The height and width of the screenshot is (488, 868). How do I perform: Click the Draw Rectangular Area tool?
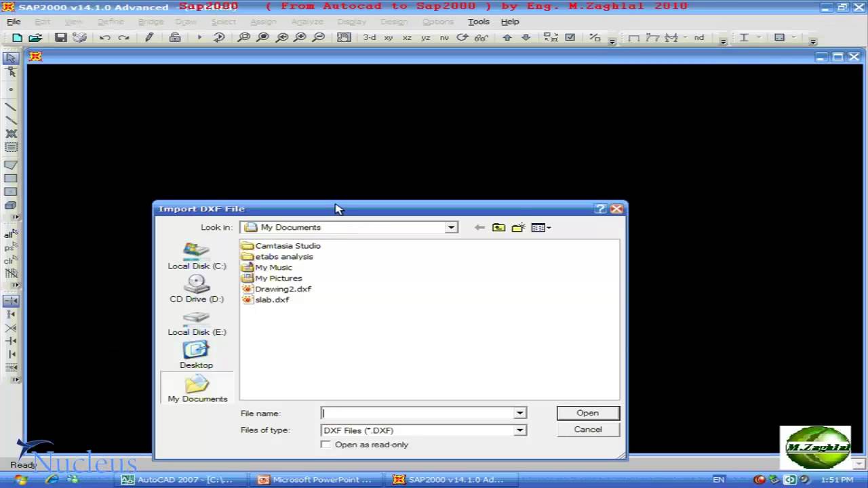click(x=11, y=178)
